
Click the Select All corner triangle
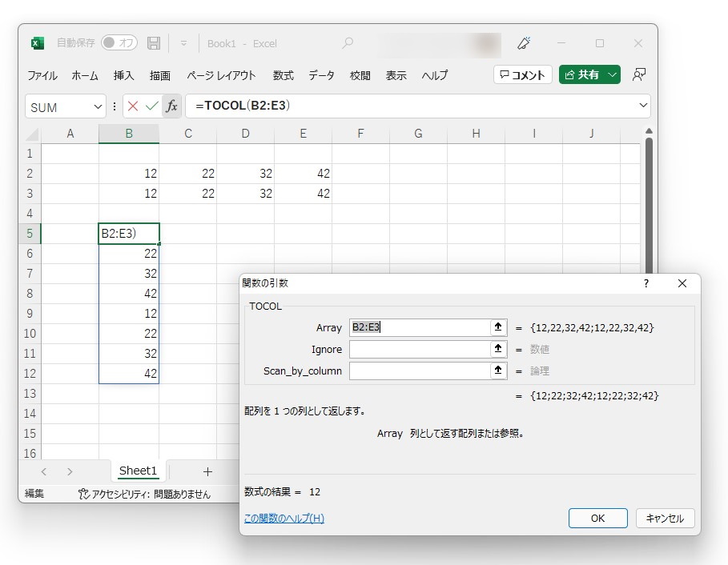[x=32, y=134]
